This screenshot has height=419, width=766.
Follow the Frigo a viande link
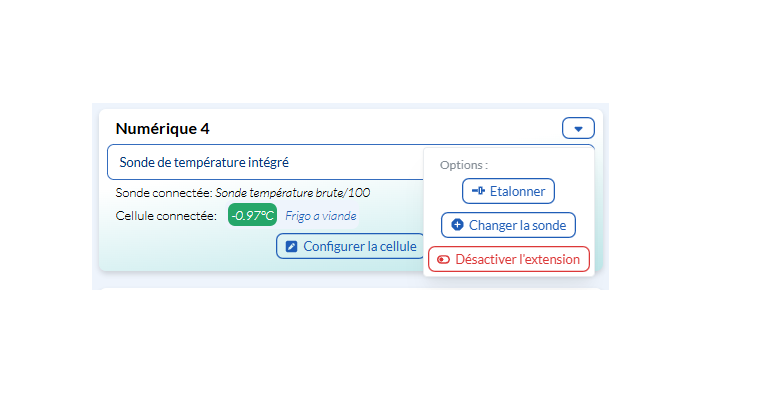(x=320, y=215)
